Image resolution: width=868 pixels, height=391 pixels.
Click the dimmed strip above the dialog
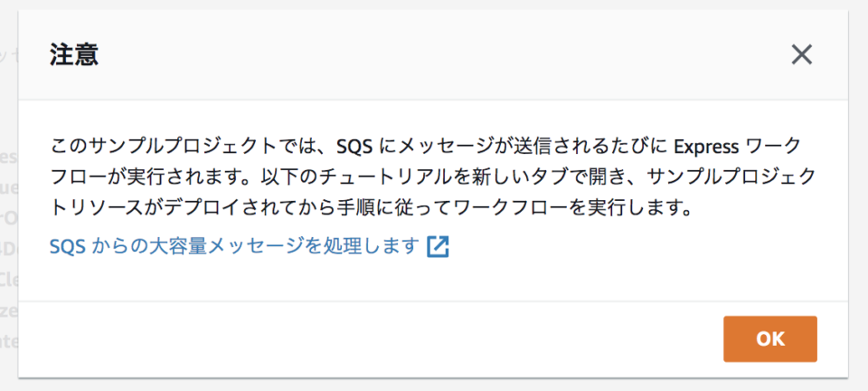pos(434,5)
